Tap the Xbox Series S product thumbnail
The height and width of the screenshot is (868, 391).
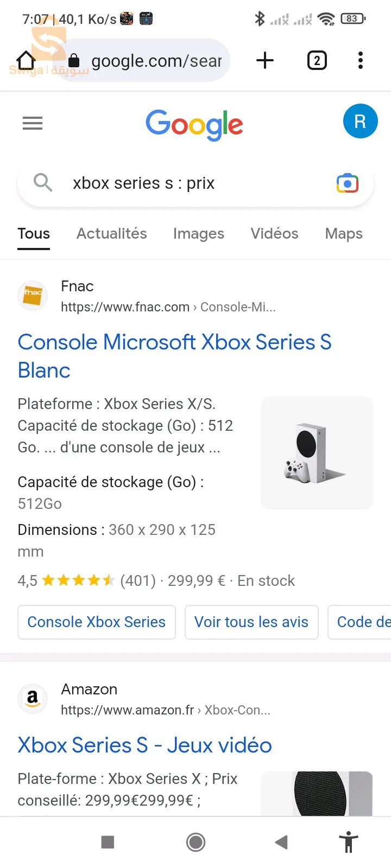[317, 453]
